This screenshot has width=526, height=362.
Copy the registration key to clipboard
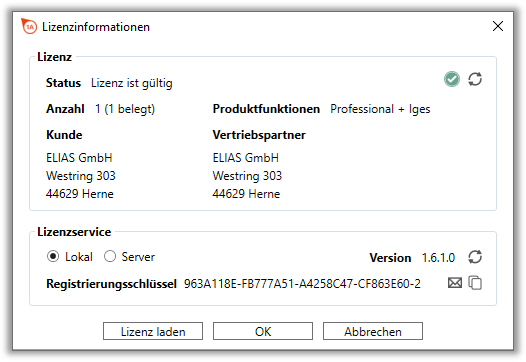point(475,283)
